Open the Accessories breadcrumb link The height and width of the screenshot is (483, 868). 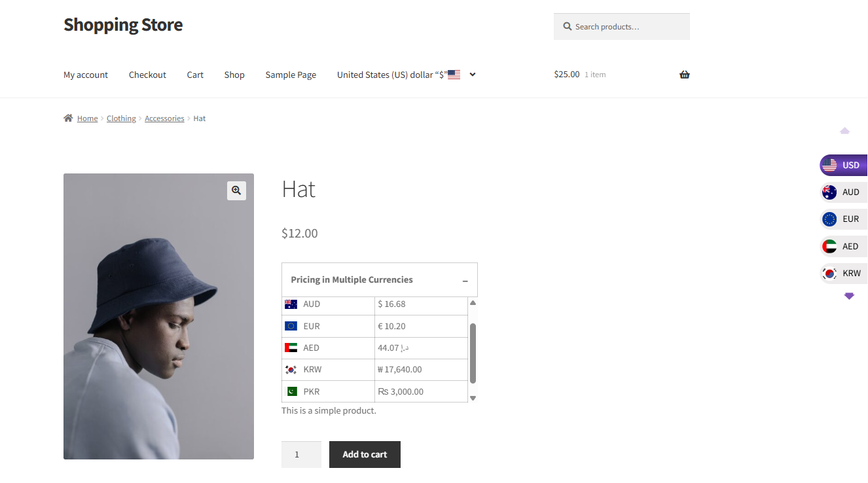pos(164,118)
